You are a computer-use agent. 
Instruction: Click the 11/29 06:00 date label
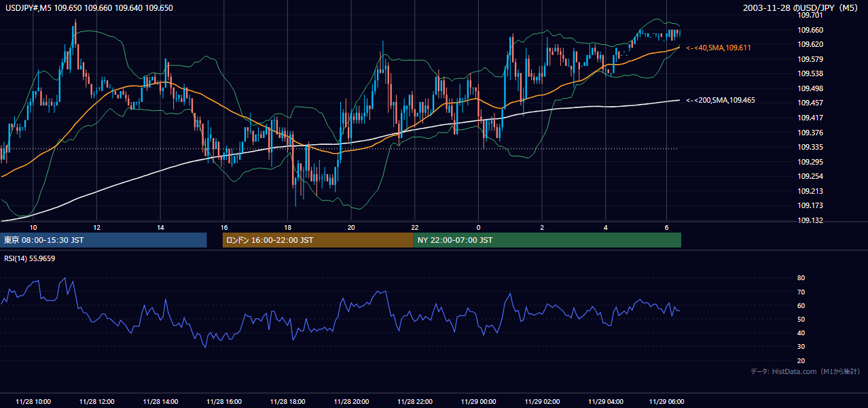(667, 401)
